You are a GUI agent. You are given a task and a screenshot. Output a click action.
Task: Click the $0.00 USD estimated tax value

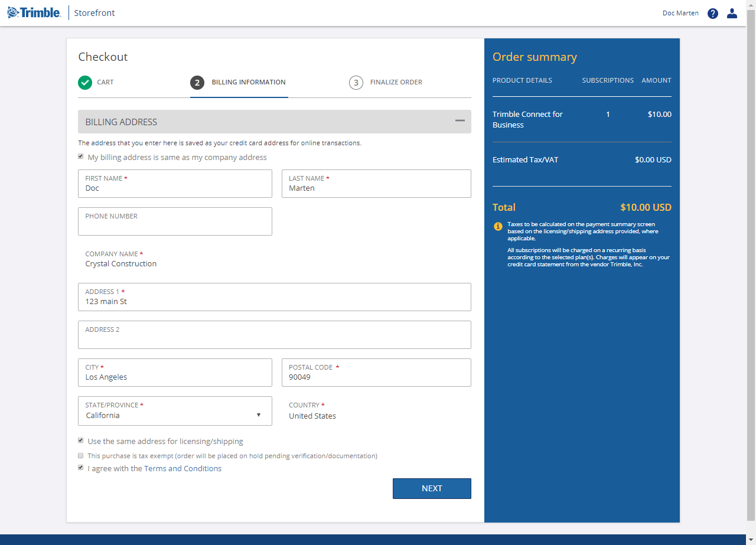point(653,159)
